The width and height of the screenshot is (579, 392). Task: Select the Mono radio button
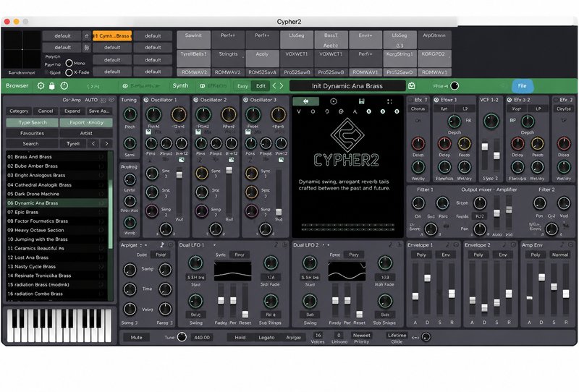pos(69,63)
